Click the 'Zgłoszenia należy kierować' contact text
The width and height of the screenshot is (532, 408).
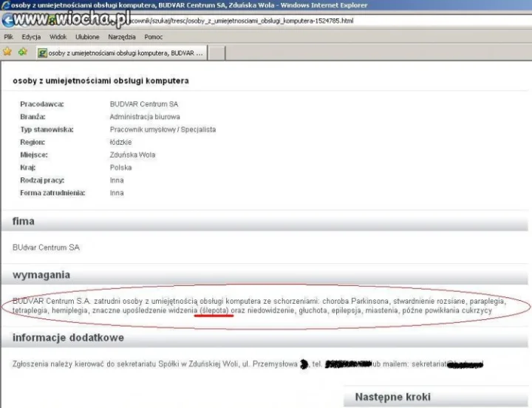[58, 364]
